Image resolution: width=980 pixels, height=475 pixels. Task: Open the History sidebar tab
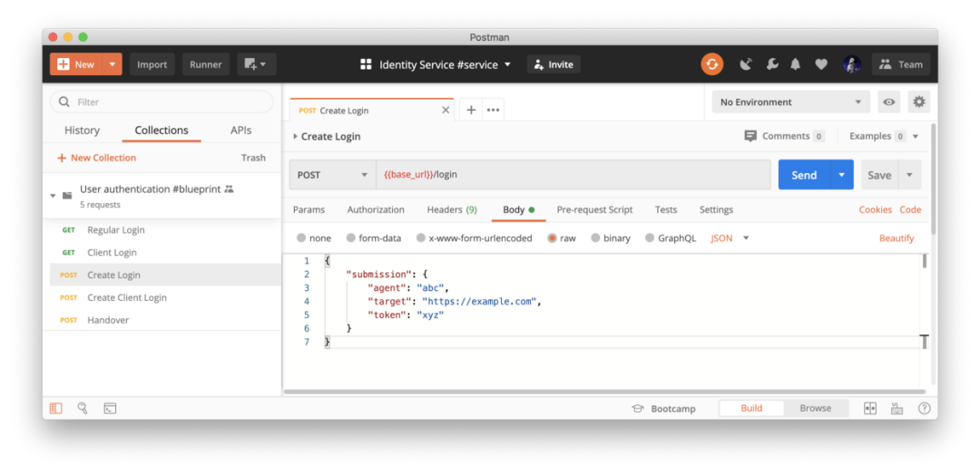point(82,131)
